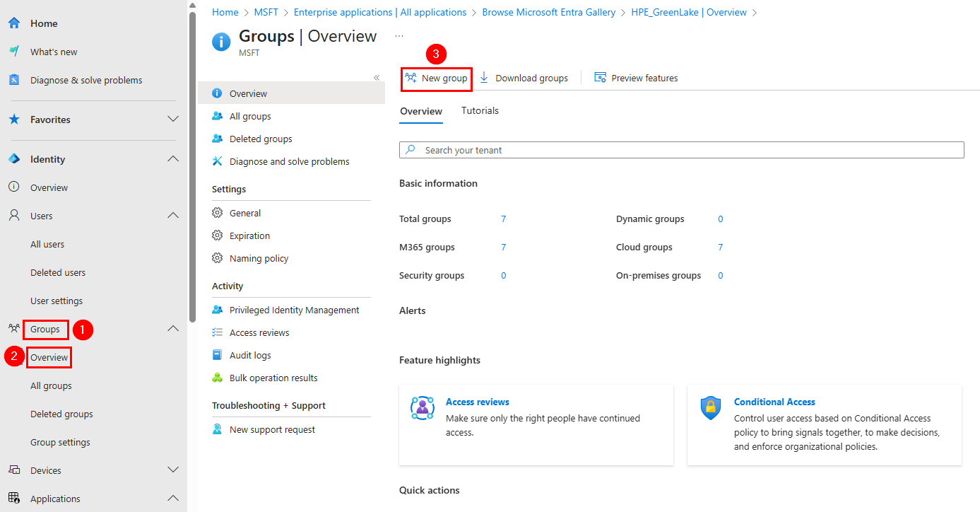Open Total groups count link

pos(503,219)
